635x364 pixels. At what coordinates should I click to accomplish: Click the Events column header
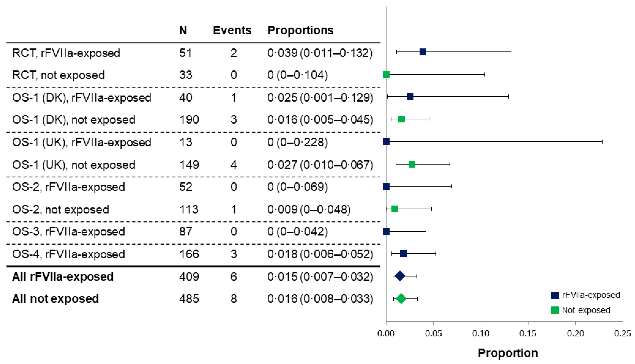(232, 30)
